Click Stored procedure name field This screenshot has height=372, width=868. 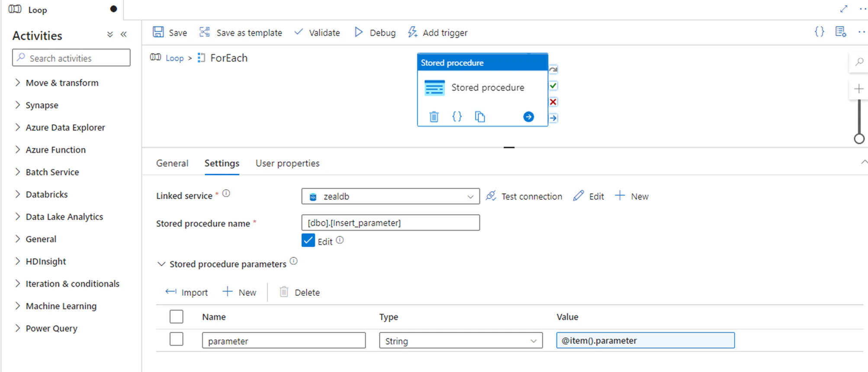390,223
